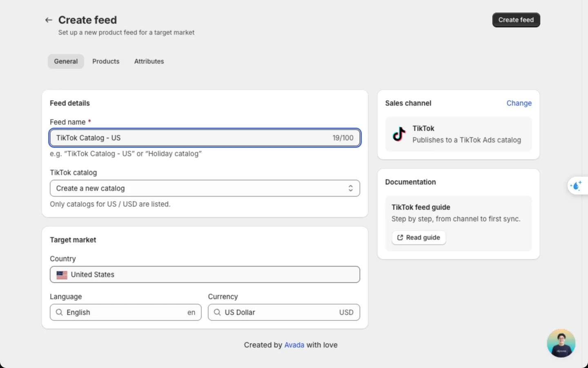Click the example hint under Feed name

click(x=126, y=154)
